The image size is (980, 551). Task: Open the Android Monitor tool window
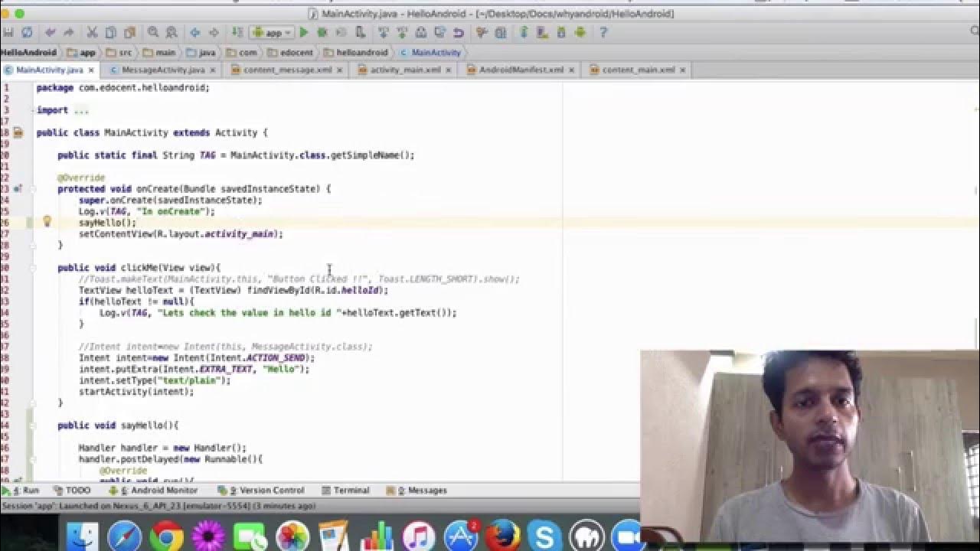click(x=154, y=491)
